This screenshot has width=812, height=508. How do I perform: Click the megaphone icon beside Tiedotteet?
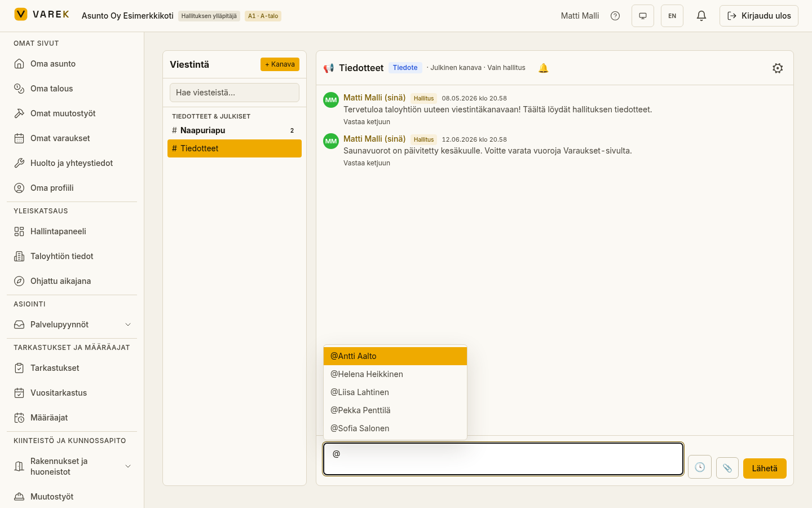pos(329,68)
